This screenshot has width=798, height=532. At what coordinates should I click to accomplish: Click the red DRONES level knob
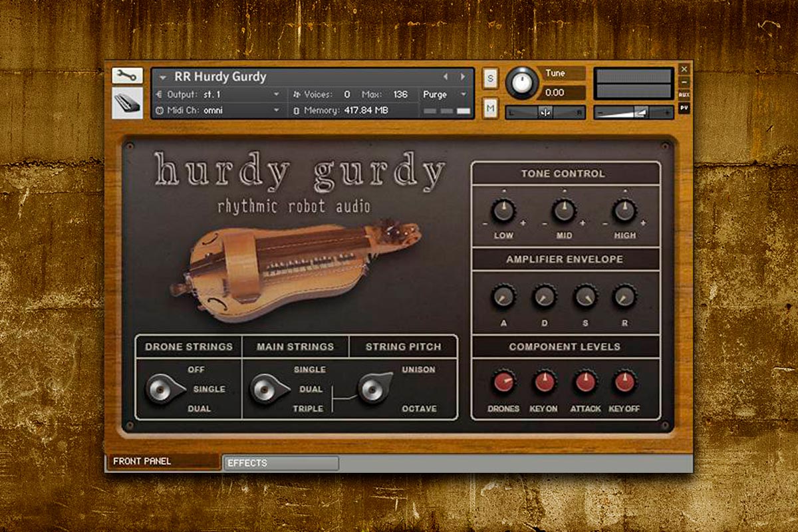pos(503,382)
